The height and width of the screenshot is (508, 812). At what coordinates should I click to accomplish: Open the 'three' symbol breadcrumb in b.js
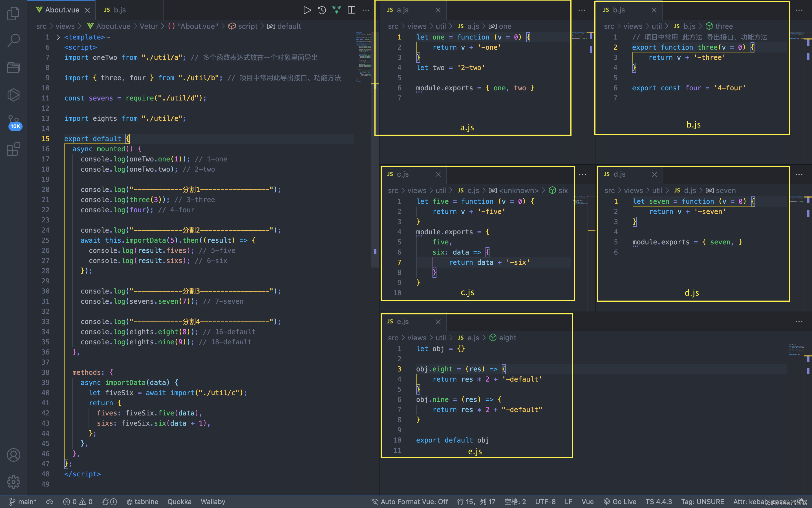(x=719, y=26)
